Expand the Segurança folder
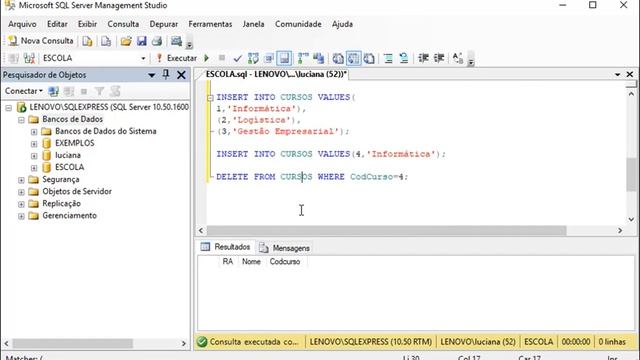The image size is (640, 360). pyautogui.click(x=21, y=180)
